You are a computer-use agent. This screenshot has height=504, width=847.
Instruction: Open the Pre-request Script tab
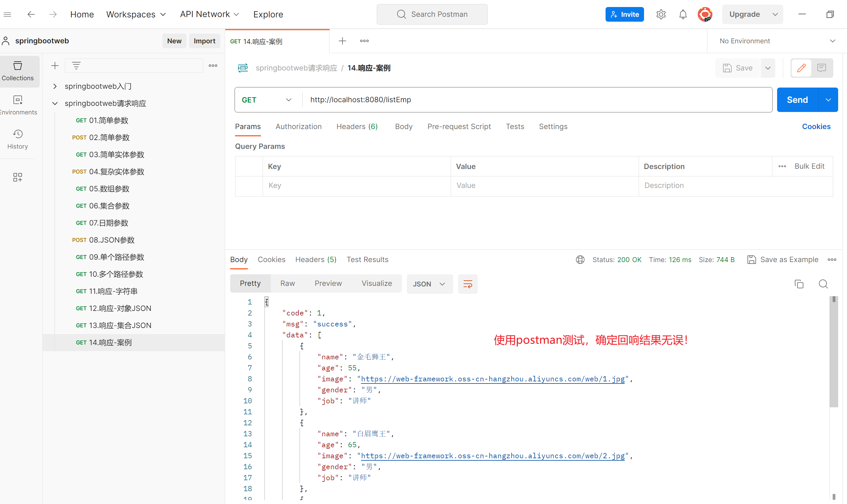459,127
